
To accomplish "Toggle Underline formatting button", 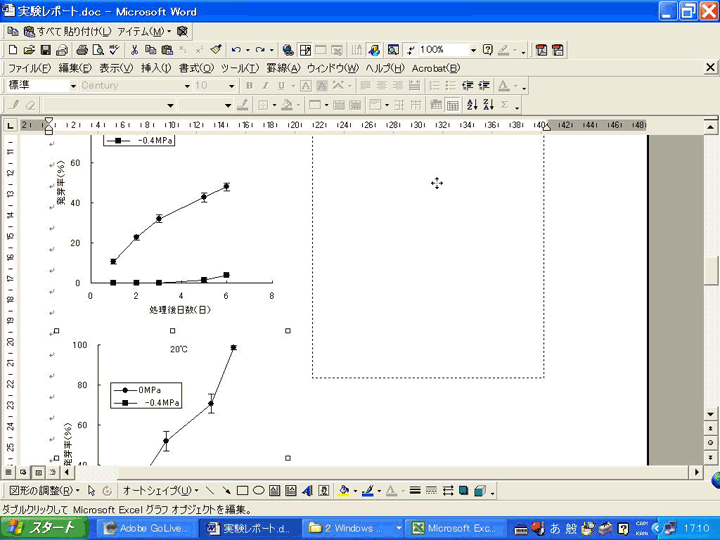I will [280, 86].
